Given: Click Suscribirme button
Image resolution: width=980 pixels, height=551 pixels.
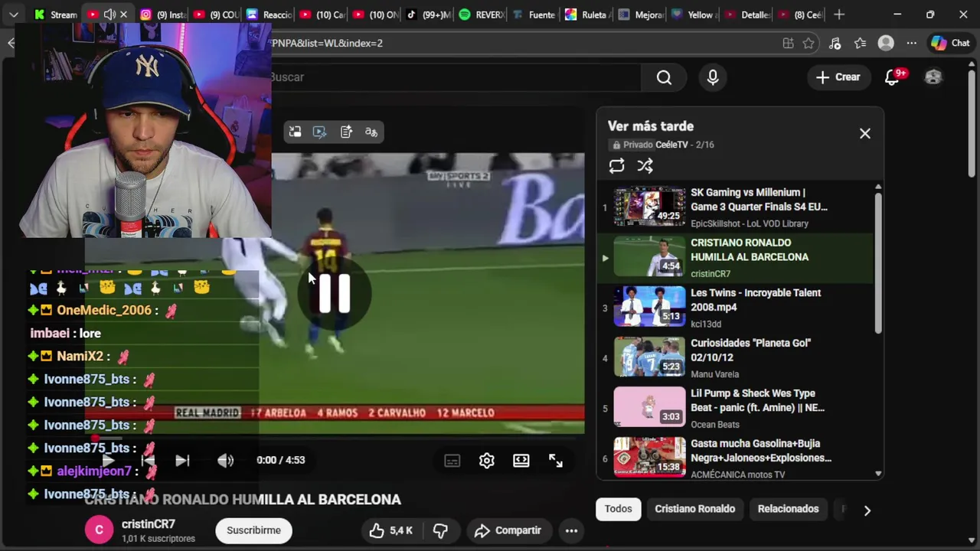Looking at the screenshot, I should 253,530.
